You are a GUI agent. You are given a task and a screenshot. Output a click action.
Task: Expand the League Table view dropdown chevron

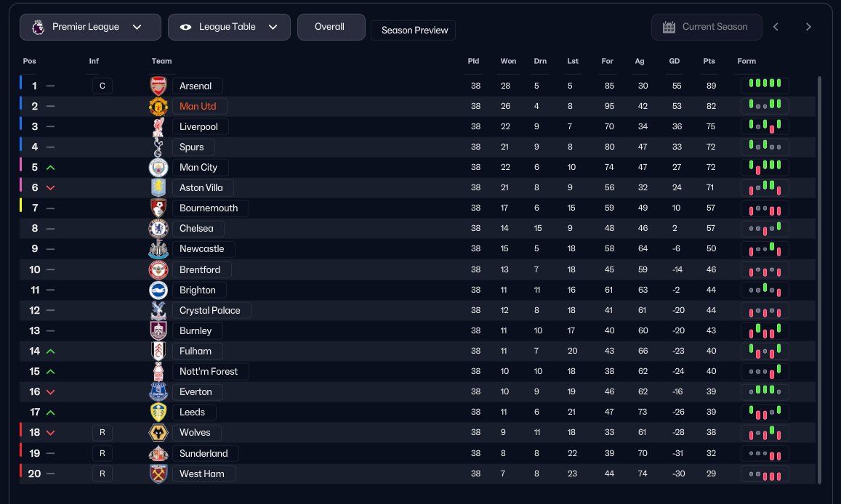click(x=273, y=27)
